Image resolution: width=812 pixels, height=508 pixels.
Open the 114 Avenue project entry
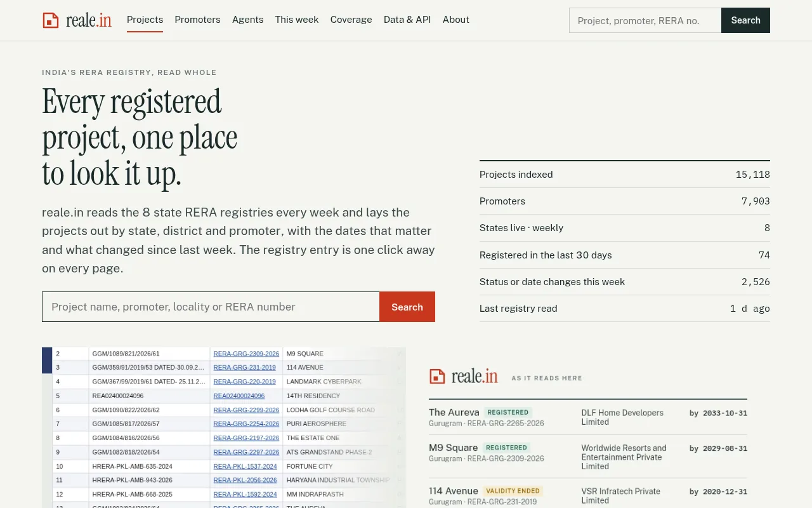[x=454, y=491]
